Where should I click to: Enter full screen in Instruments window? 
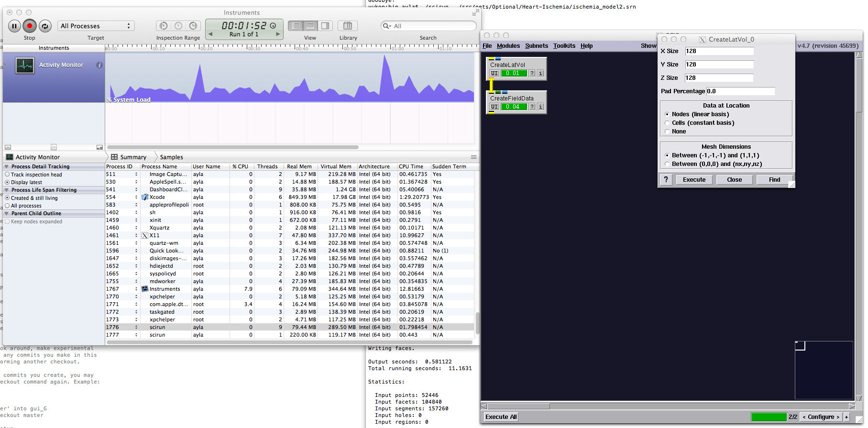475,13
